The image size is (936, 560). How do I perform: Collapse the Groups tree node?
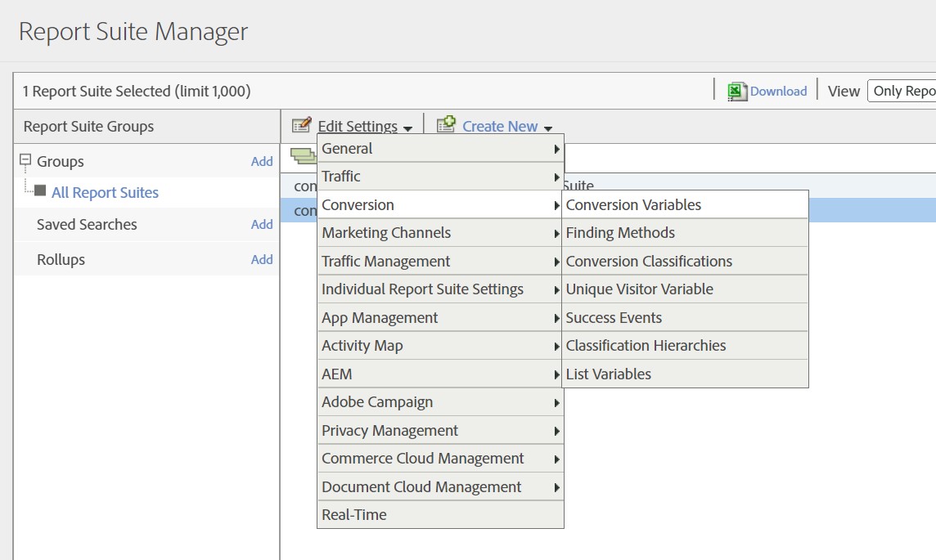[25, 160]
